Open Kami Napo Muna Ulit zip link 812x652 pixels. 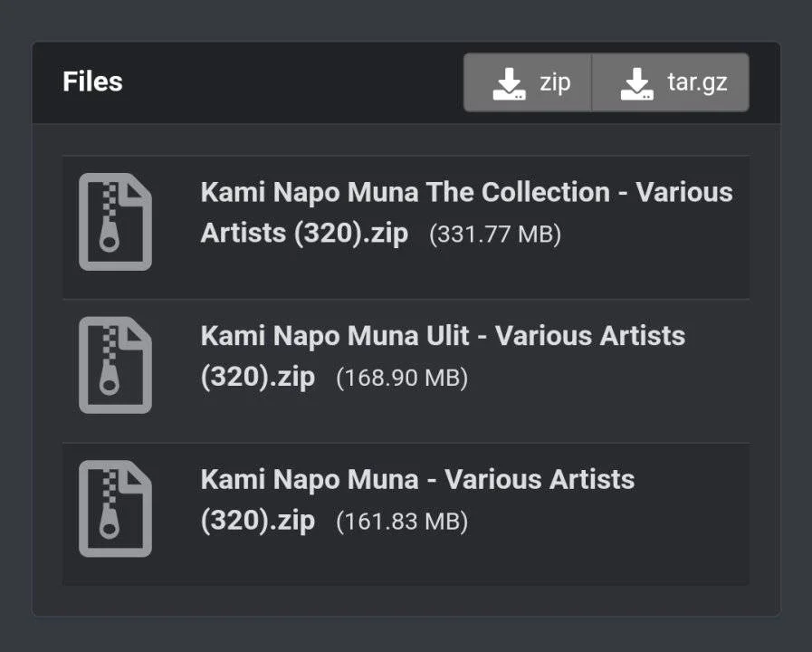(x=443, y=356)
